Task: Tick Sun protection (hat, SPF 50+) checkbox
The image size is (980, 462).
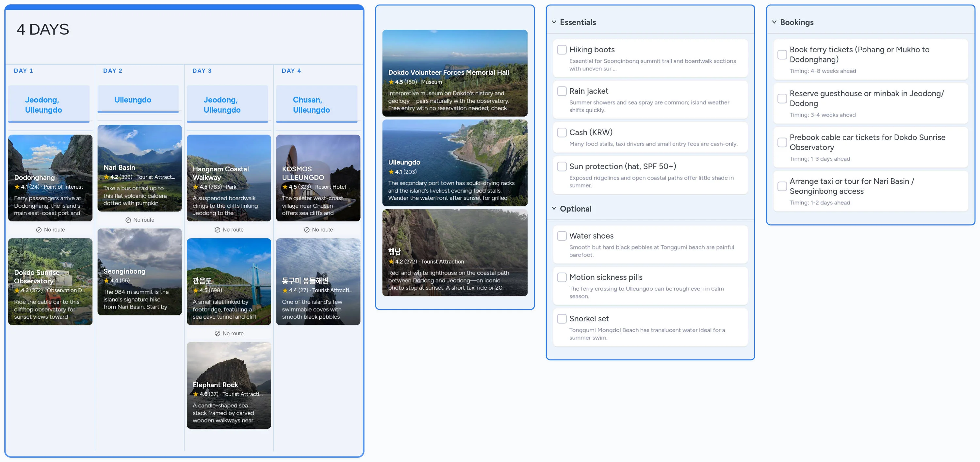Action: [x=562, y=167]
